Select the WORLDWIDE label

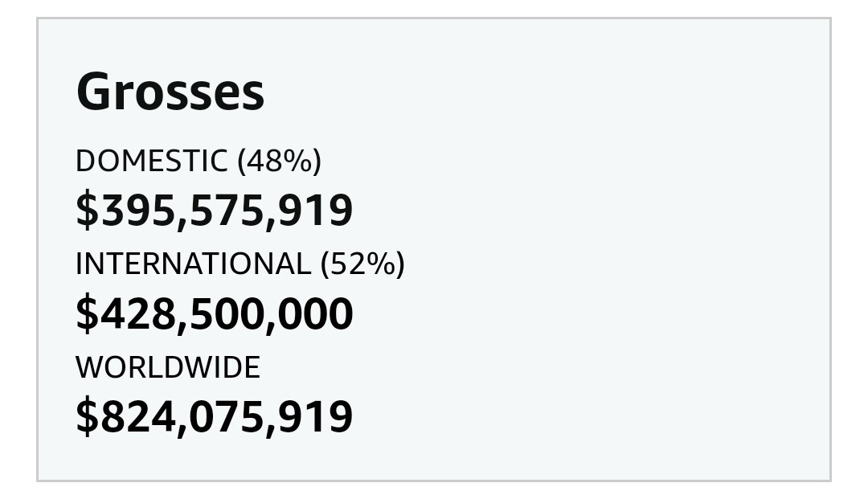tap(168, 368)
